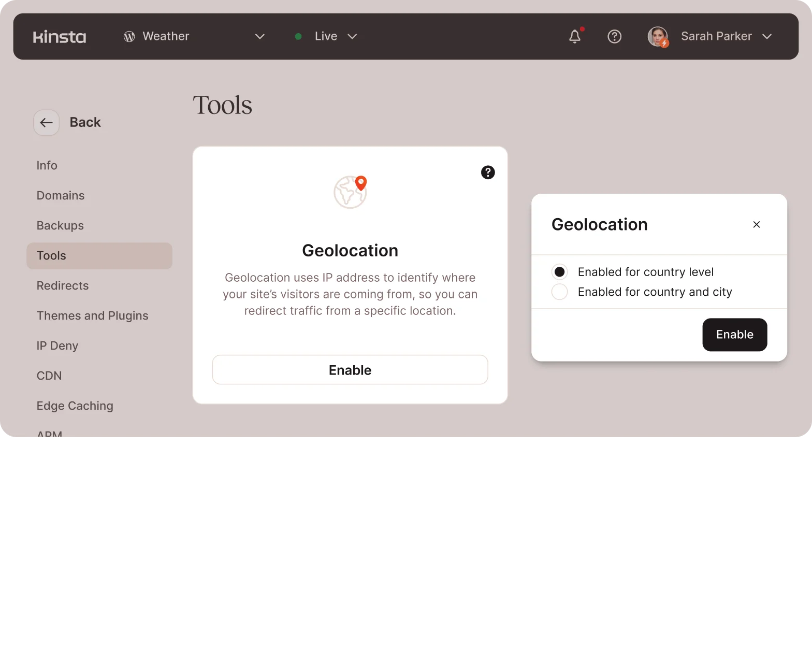Open the Backups sidebar item
This screenshot has height=663, width=812.
tap(60, 226)
